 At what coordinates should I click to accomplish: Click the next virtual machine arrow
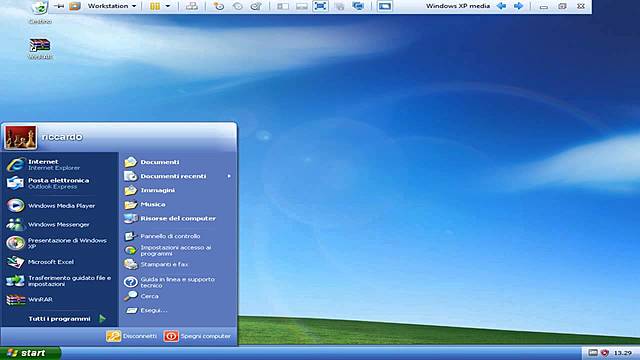(519, 6)
